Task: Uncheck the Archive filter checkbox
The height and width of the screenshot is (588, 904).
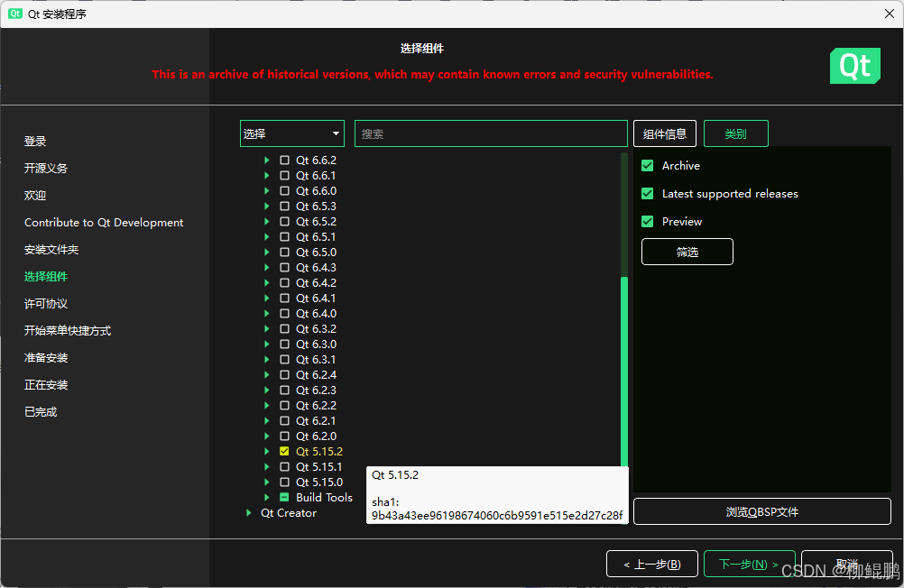Action: tap(648, 165)
